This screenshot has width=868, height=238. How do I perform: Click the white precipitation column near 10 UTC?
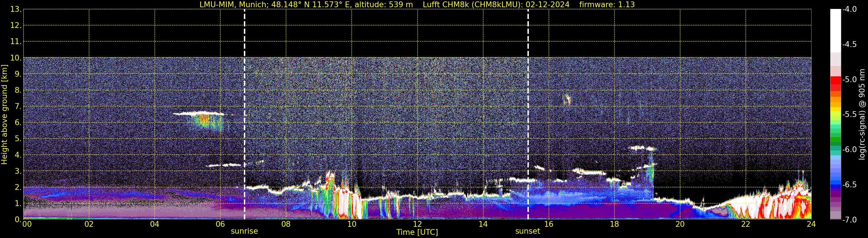tap(344, 204)
